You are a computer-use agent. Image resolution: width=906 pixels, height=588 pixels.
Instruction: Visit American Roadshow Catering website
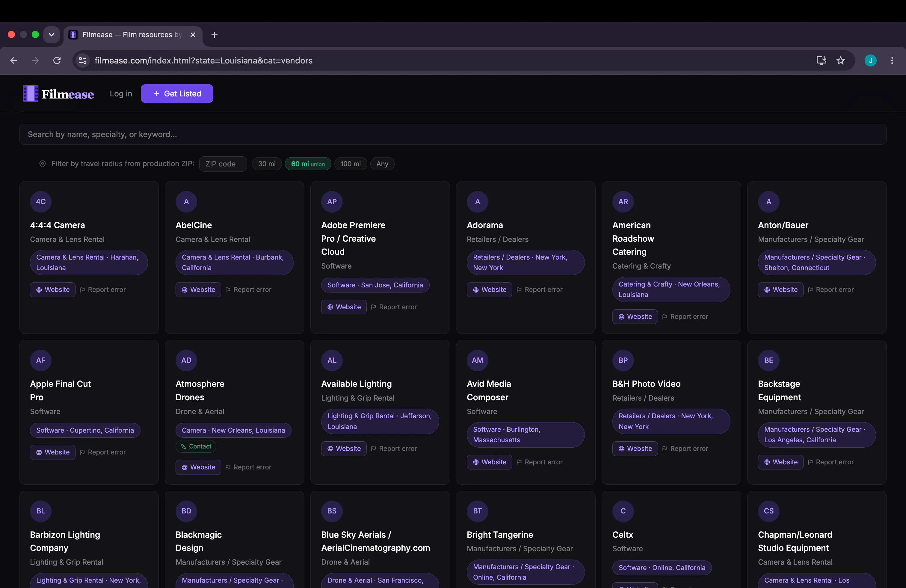(635, 316)
